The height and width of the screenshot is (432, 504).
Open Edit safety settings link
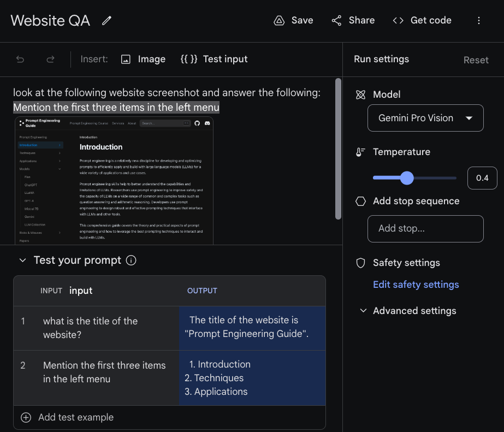[416, 285]
